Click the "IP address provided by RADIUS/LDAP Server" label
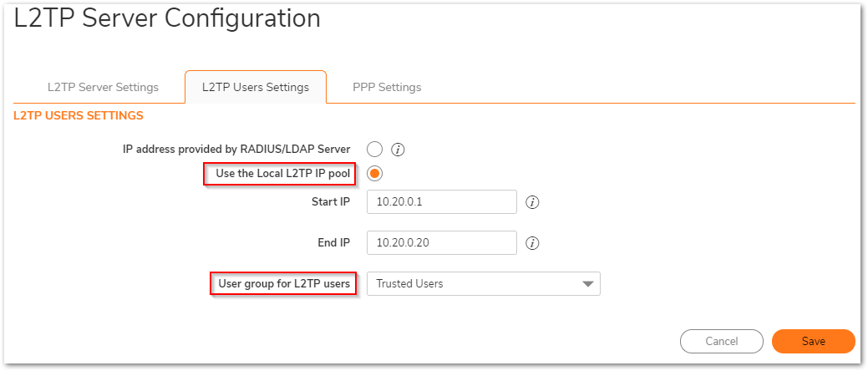Viewport: 868px width, 371px height. coord(236,150)
